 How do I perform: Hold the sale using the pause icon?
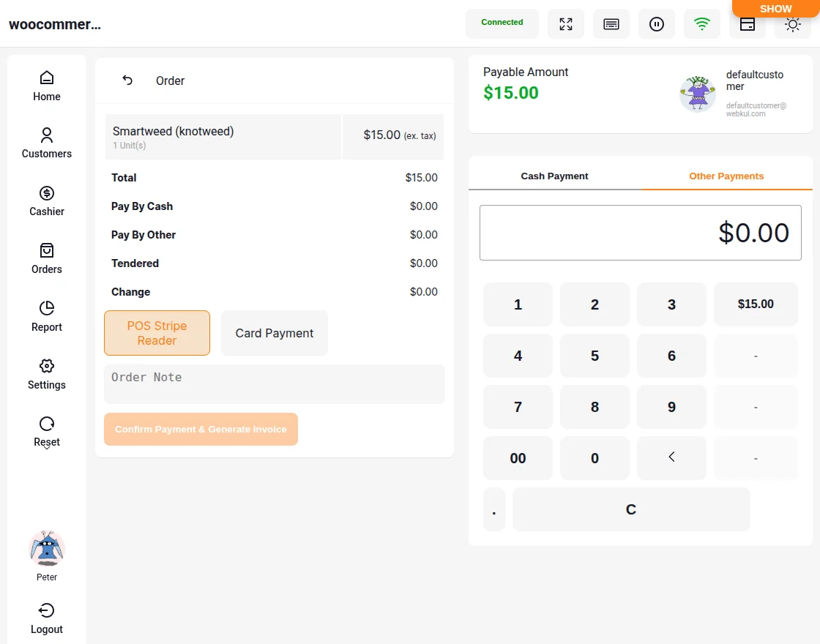point(657,23)
